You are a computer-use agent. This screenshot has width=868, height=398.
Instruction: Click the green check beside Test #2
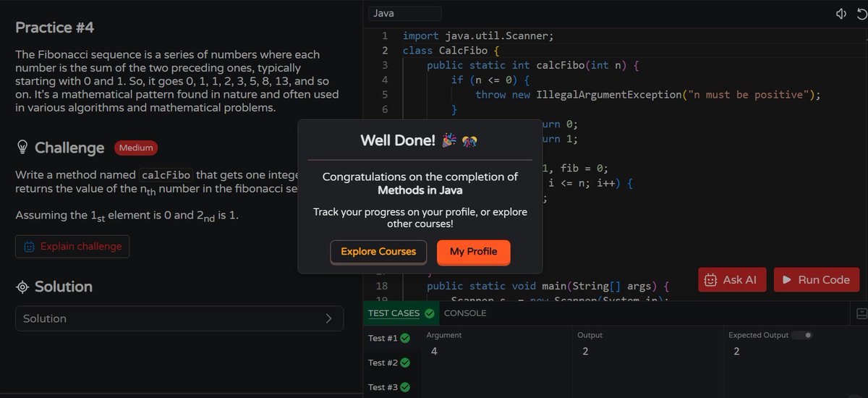pyautogui.click(x=405, y=363)
